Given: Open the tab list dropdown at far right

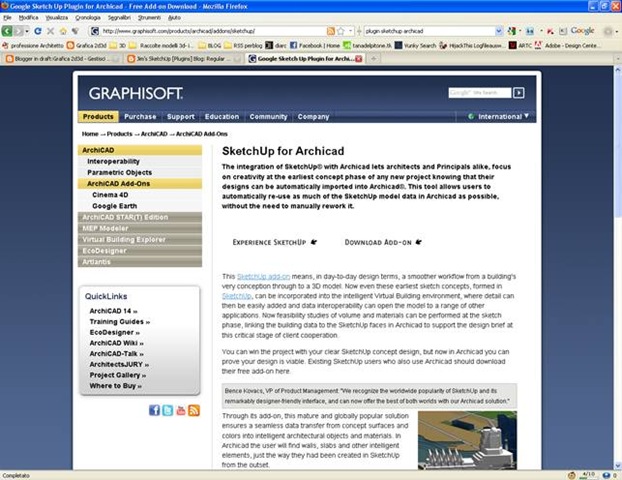Looking at the screenshot, I should pos(617,59).
